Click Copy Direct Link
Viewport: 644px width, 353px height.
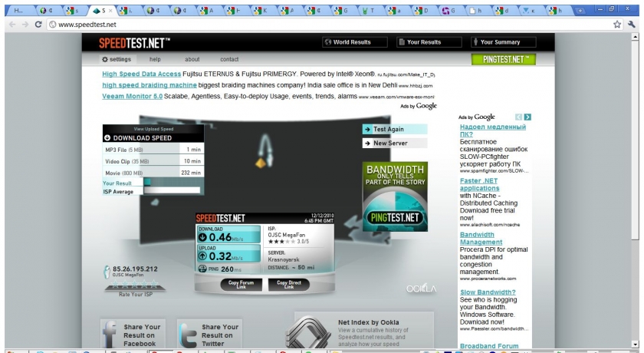(289, 285)
